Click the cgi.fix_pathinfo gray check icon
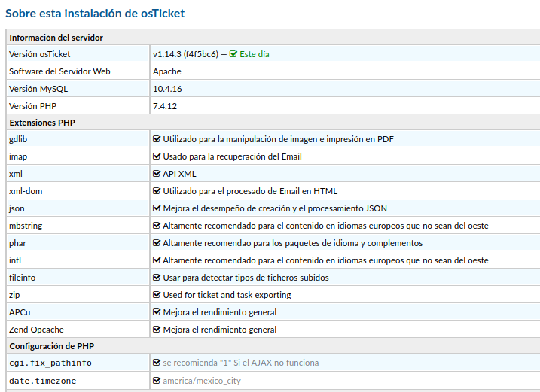 click(x=157, y=363)
